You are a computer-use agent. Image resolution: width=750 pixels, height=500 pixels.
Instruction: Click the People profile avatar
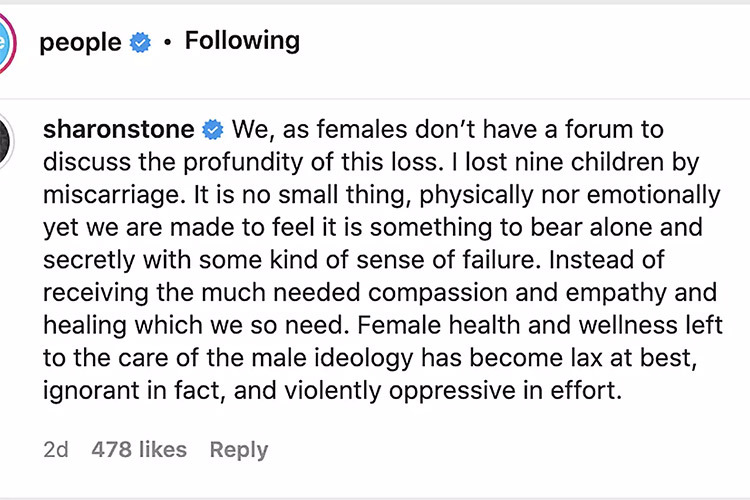[x=8, y=42]
